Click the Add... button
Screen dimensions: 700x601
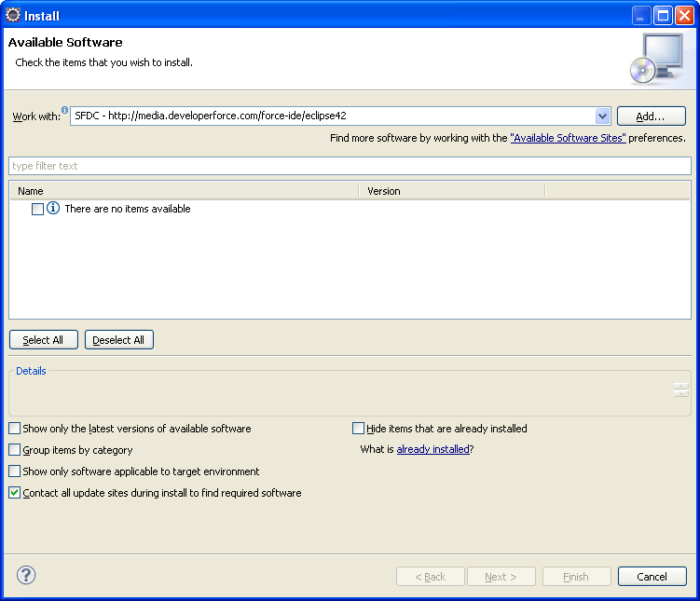pos(651,116)
